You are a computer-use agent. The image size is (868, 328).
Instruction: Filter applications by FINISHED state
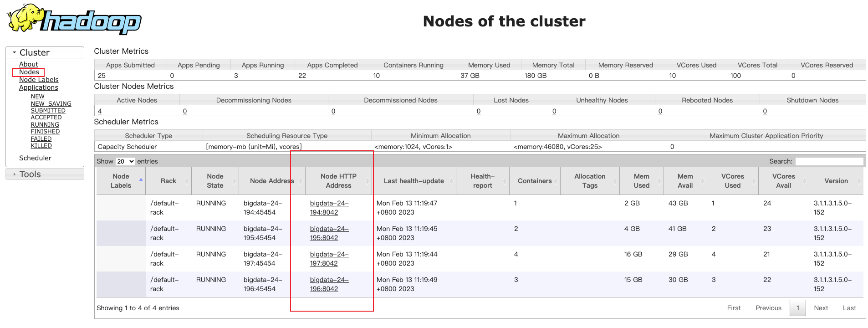point(45,131)
